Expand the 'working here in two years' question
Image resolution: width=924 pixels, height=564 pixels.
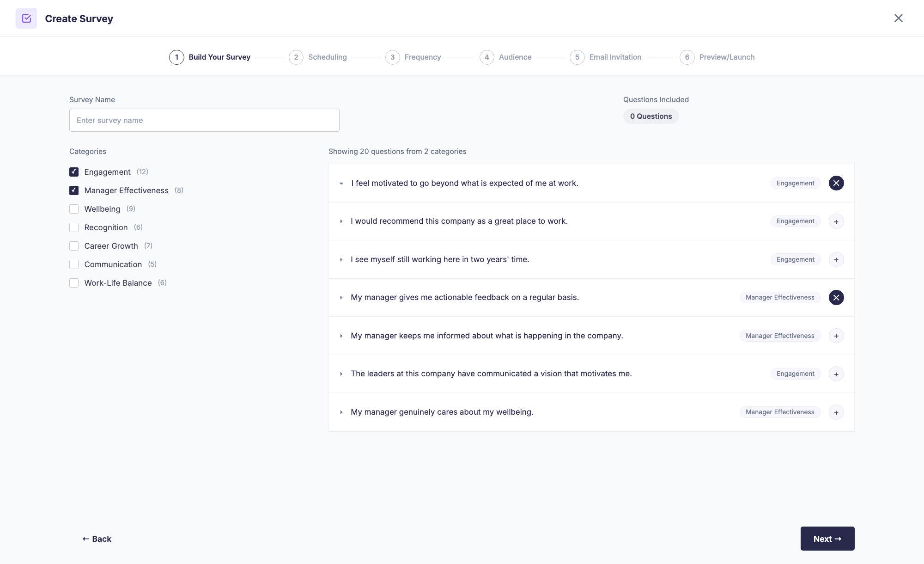coord(341,260)
